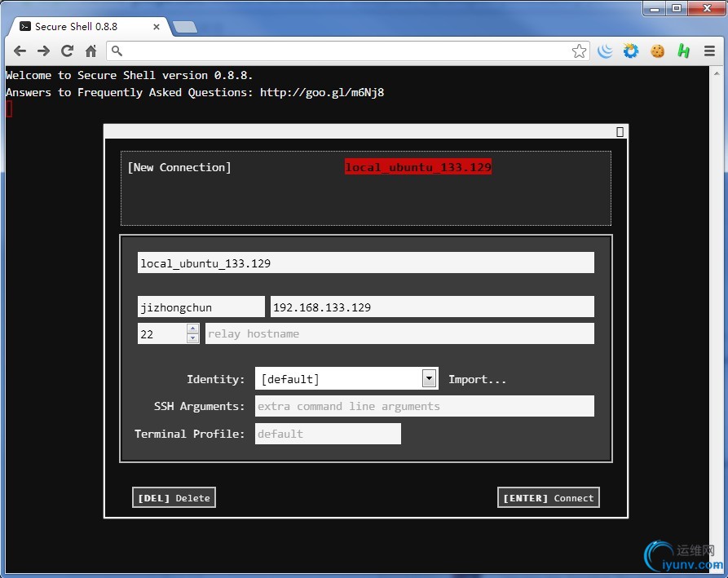
Task: Open the blue crescent moon extension
Action: (605, 51)
